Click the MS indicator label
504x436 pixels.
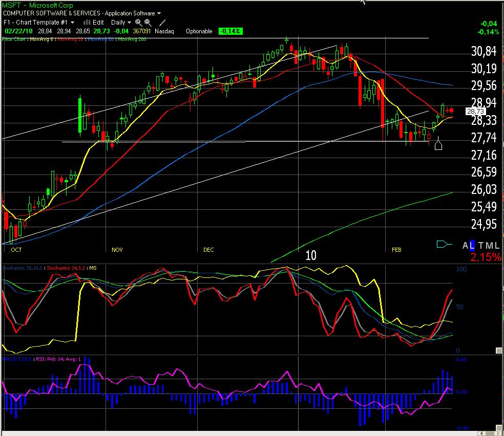click(x=93, y=268)
